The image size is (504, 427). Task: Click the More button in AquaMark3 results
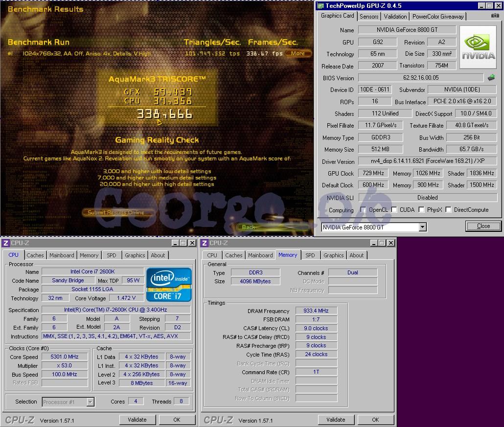tap(298, 53)
